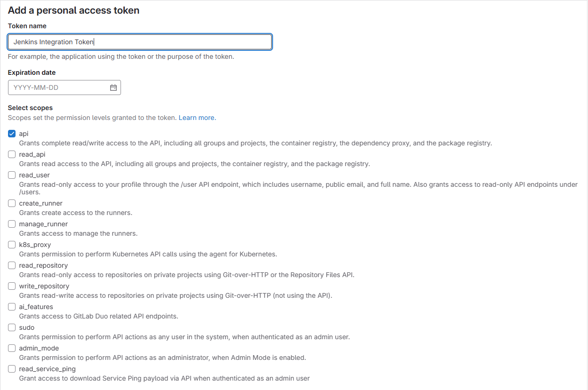Select the ai_features scope checkbox
Screen dimensions: 588x390
12,307
